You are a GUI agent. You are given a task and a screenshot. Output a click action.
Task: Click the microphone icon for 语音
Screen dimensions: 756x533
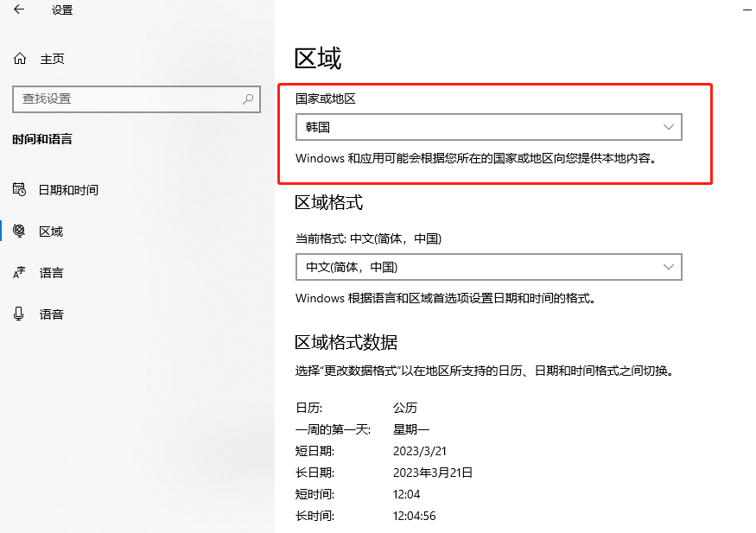pos(19,314)
